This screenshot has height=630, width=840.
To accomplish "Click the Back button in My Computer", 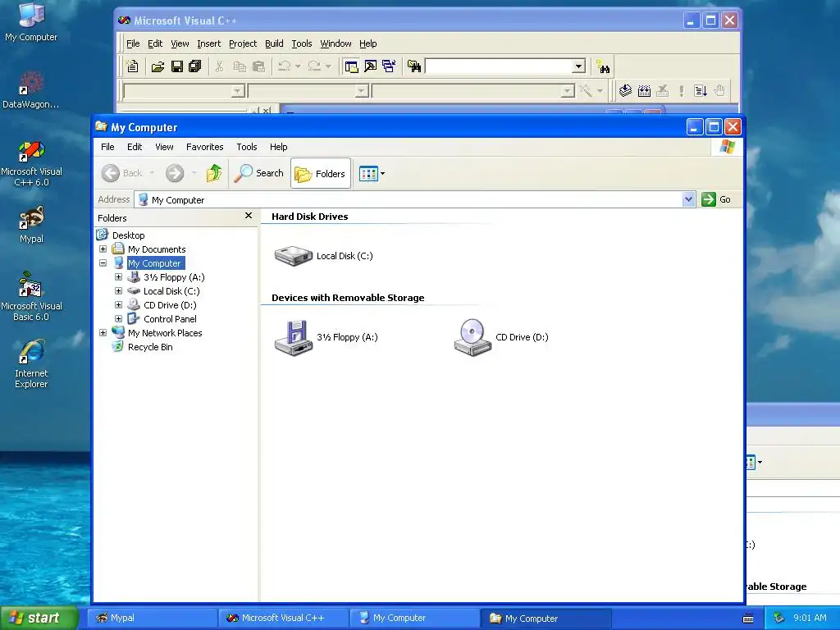I will 122,173.
